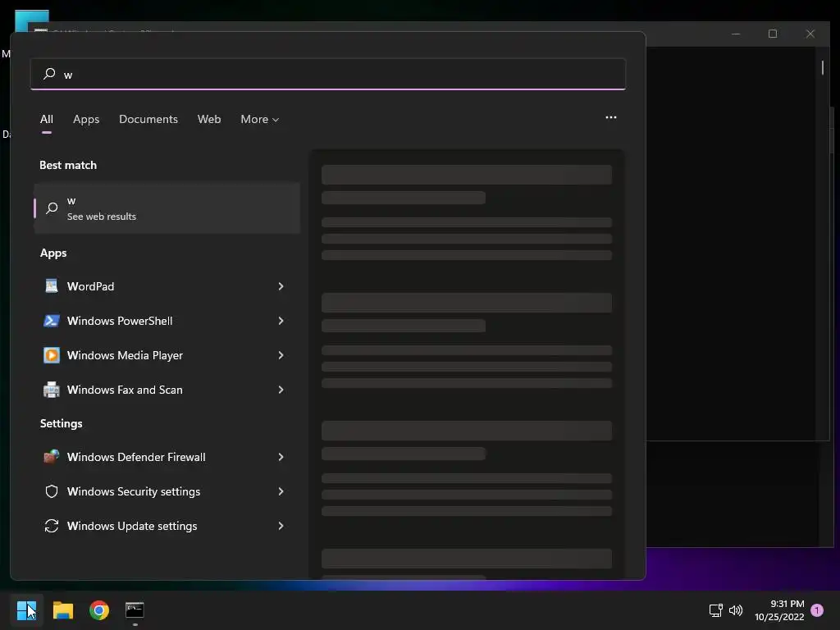Click the search input field containing w
The height and width of the screenshot is (630, 840).
coord(328,74)
